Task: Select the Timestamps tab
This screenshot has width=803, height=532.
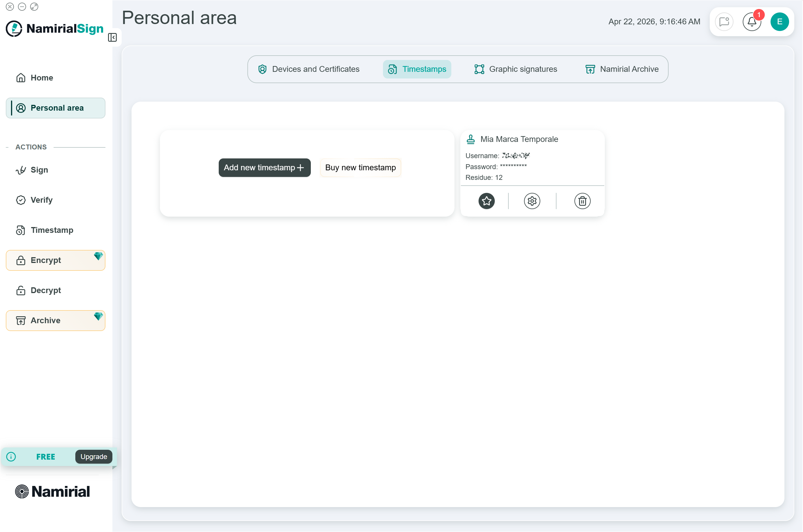Action: coord(417,69)
